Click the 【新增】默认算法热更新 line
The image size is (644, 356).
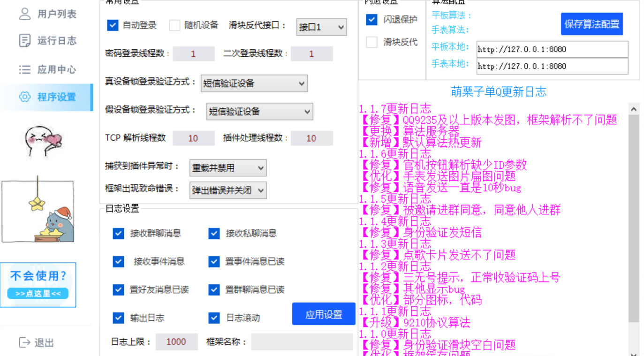420,143
